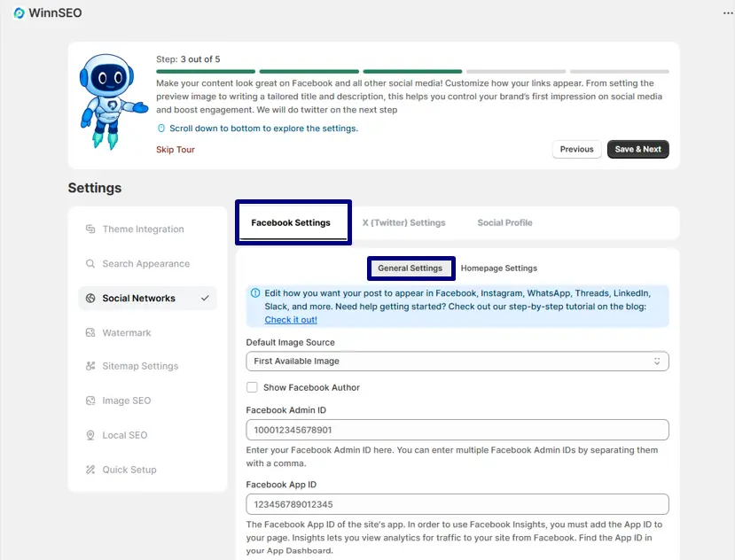The image size is (735, 560).
Task: Open Theme Integration in the sidebar
Action: tap(148, 229)
